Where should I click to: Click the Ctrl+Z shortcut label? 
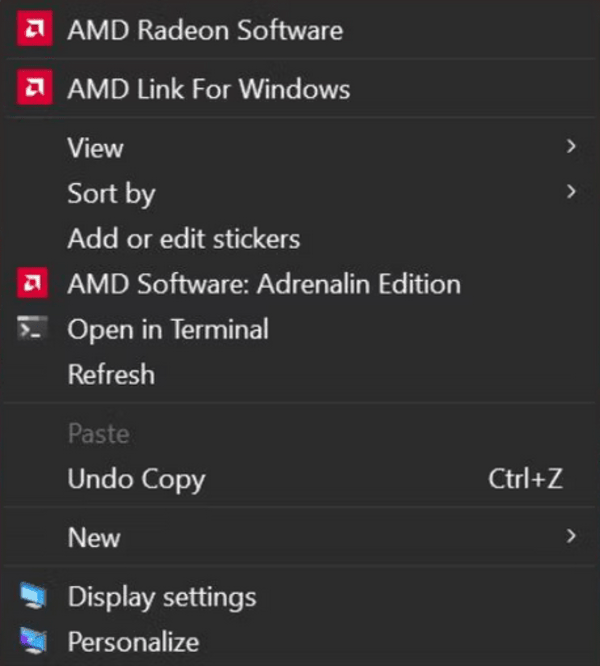(525, 479)
